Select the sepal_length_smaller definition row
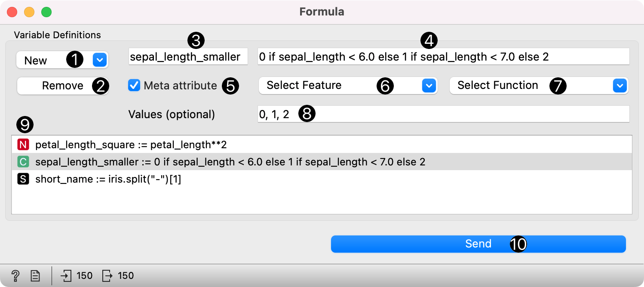 [230, 162]
